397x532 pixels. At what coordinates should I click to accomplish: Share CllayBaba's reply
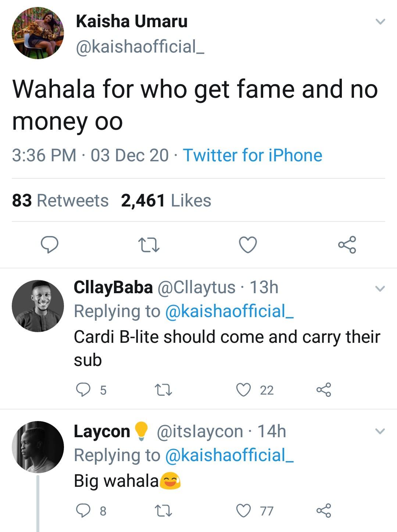[323, 389]
